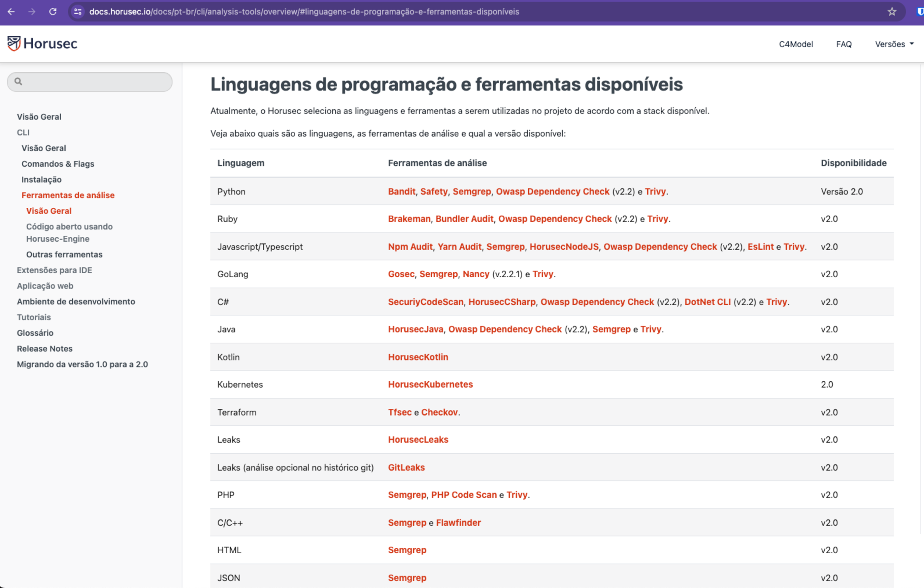
Task: Open Release Notes in sidebar
Action: click(x=45, y=349)
